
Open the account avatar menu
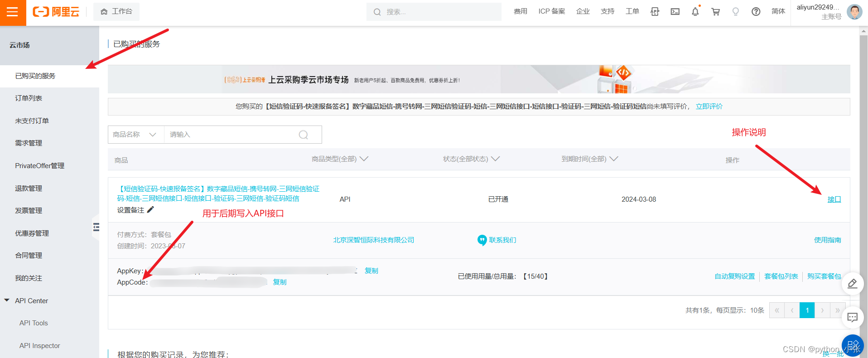click(x=854, y=12)
